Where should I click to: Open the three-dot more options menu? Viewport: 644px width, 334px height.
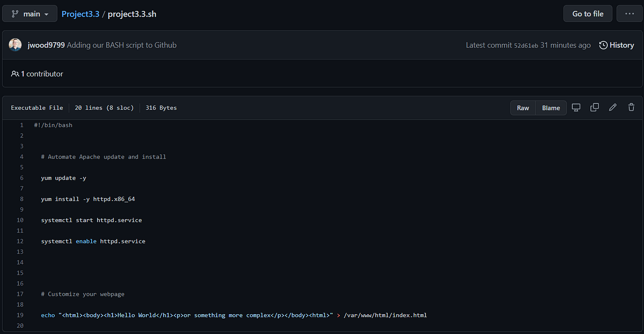(x=629, y=14)
